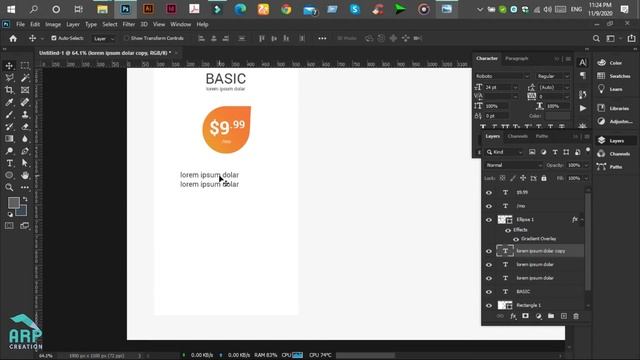
Task: Toggle Gradient Overlay effect visibility
Action: tap(516, 239)
